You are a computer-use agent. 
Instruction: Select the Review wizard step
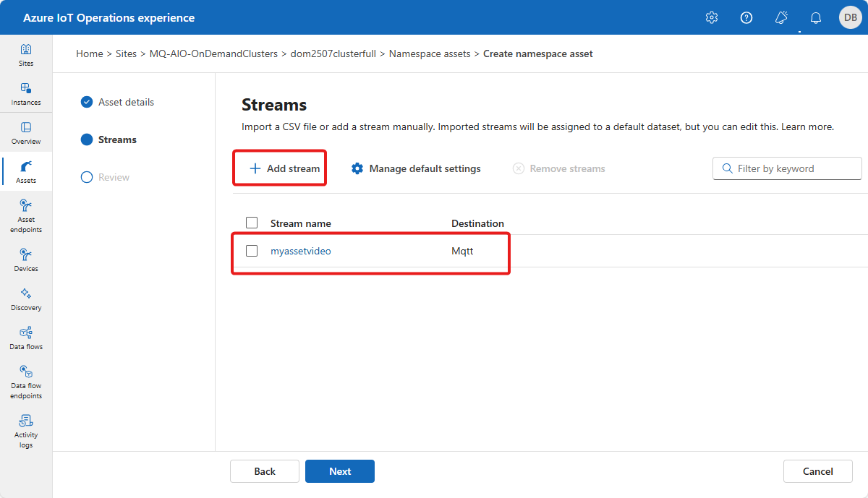tap(106, 177)
